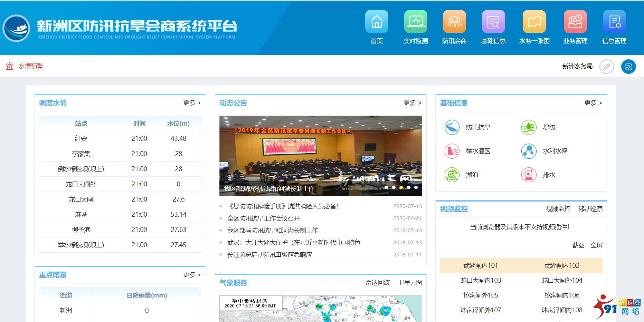Click the pencil edit icon beside 新洲水务局
Screen dimensions: 644x322
tap(606, 67)
